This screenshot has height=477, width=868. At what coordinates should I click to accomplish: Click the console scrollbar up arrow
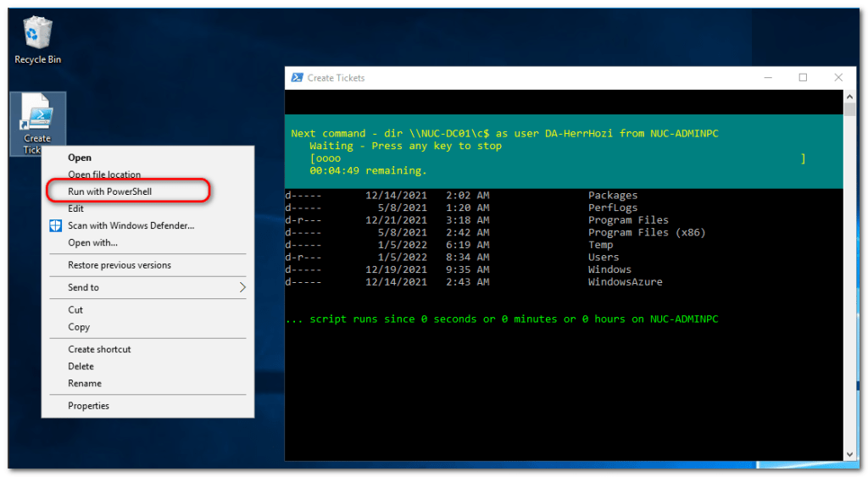(849, 96)
